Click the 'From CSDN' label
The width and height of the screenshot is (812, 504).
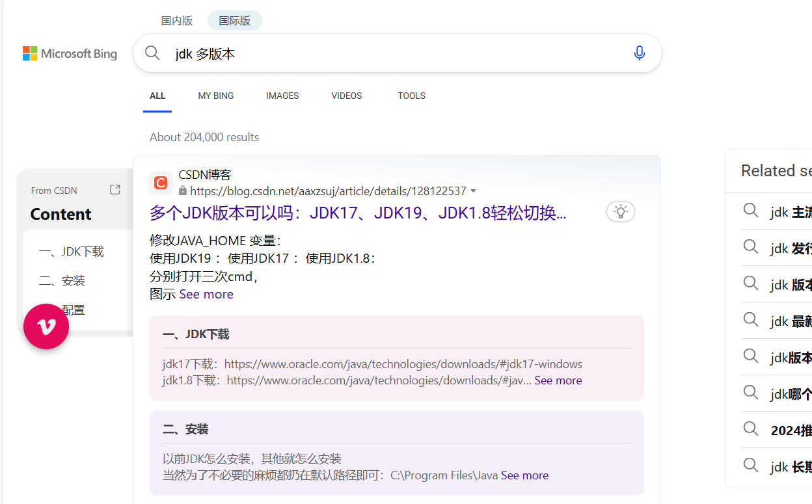tap(54, 191)
